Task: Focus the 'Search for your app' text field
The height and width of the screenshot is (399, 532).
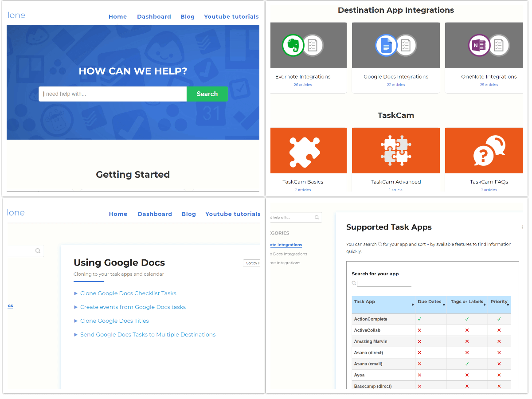Action: pyautogui.click(x=384, y=283)
